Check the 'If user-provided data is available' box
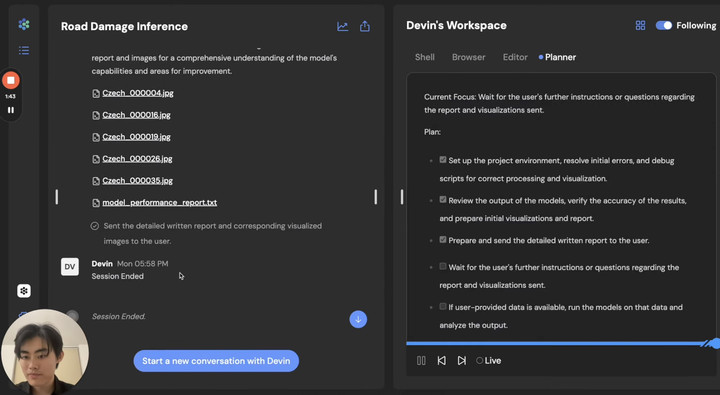 click(443, 306)
